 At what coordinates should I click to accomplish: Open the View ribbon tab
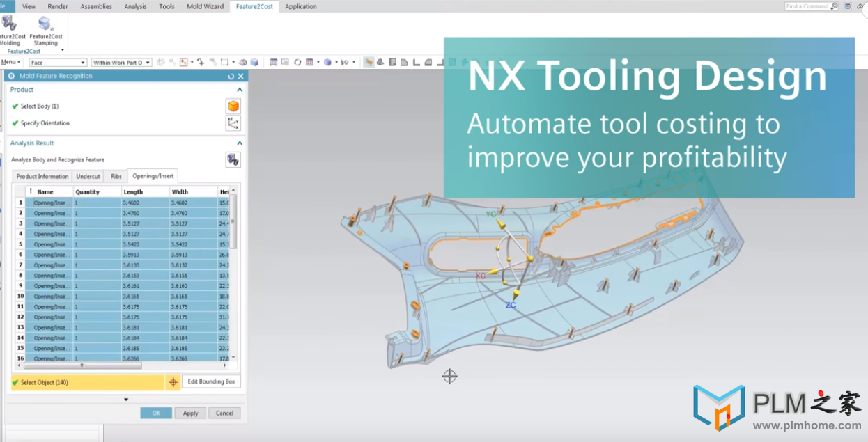tap(29, 6)
